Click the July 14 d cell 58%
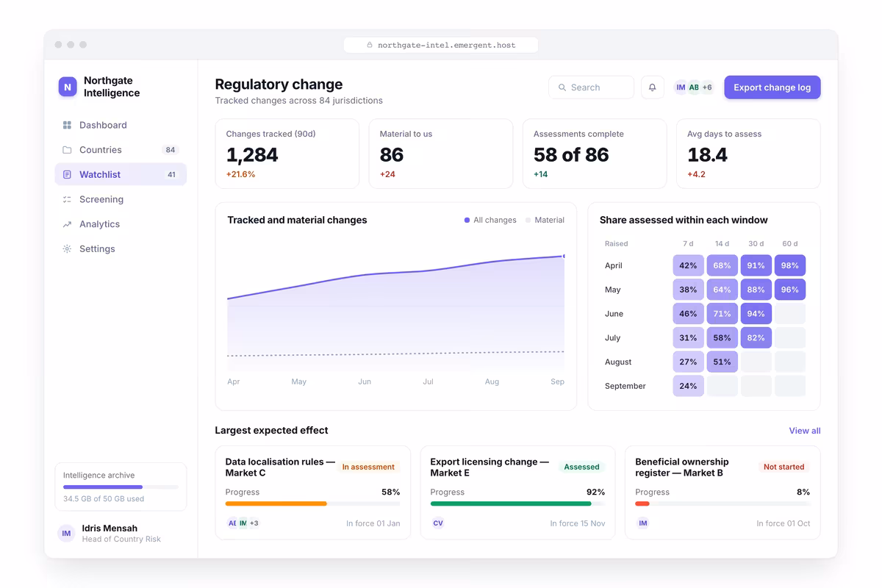Screen dimensions: 882x588 coord(722,338)
